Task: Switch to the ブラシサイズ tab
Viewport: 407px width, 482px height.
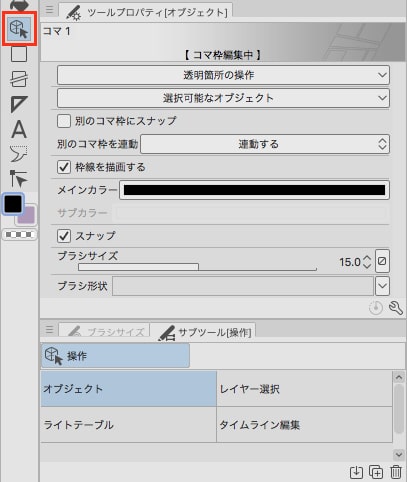Action: click(104, 331)
